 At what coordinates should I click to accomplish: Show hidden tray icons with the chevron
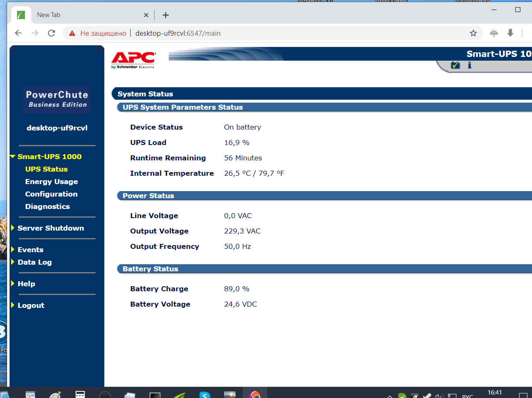pos(389,396)
